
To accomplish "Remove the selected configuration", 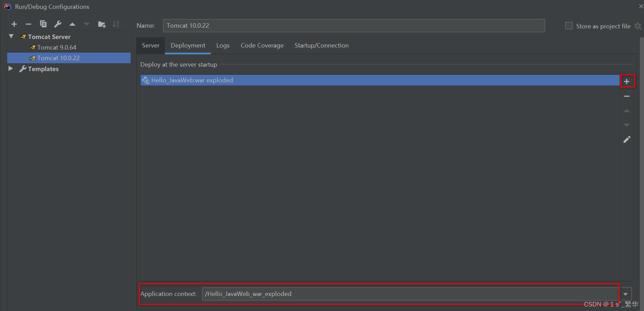I will [x=29, y=24].
